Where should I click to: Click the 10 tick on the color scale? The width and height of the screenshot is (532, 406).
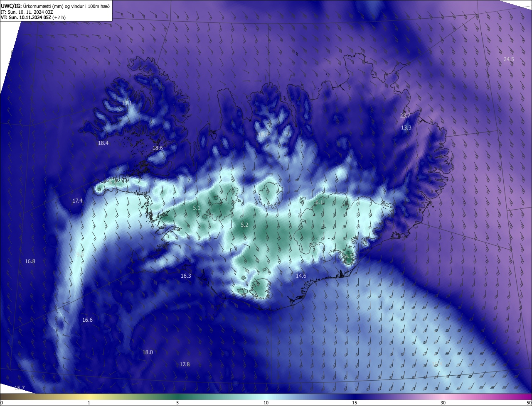click(x=266, y=403)
